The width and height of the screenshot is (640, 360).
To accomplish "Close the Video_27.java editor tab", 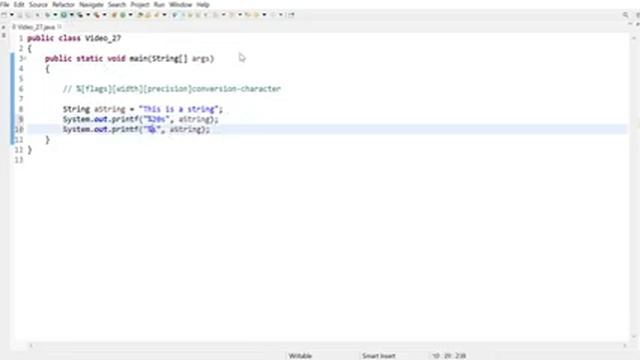I will [60, 27].
